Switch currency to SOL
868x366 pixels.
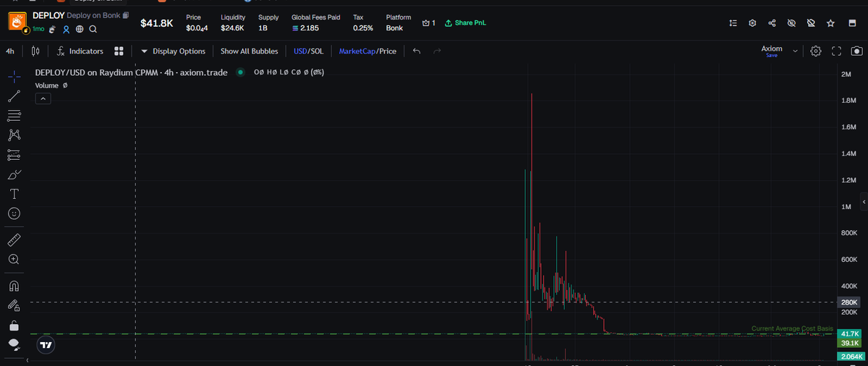tap(317, 51)
